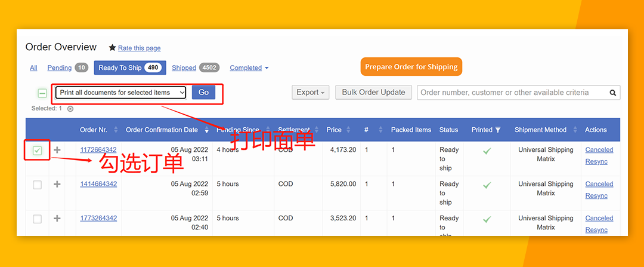Clear selection with the circled x icon
The height and width of the screenshot is (267, 644).
tap(70, 109)
